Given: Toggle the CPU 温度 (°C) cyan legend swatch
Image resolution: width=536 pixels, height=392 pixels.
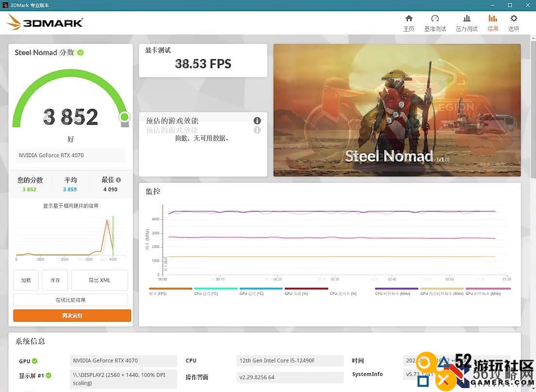Looking at the screenshot, I should [x=216, y=289].
